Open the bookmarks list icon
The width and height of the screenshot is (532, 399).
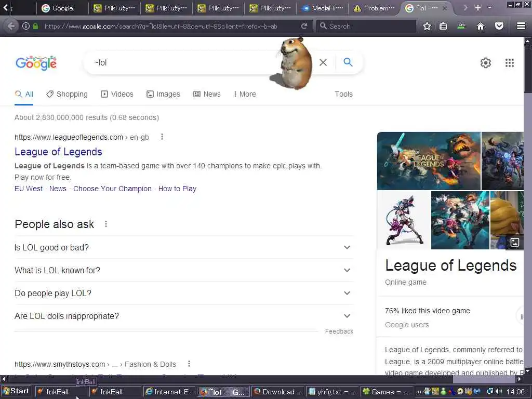click(443, 26)
